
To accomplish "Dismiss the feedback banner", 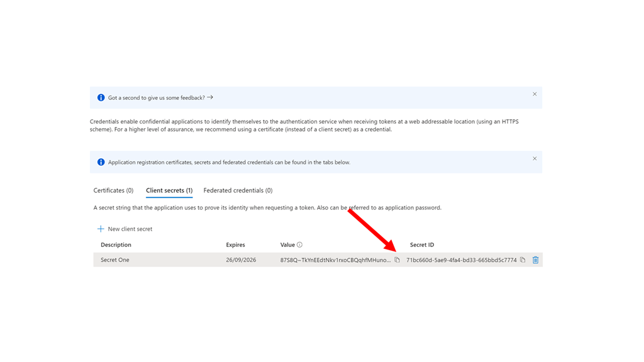I will (x=535, y=94).
